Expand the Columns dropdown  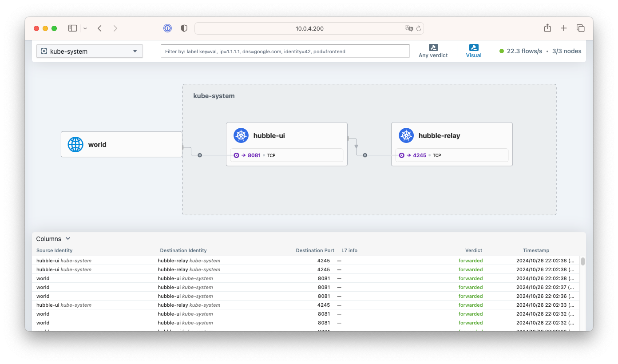[53, 239]
